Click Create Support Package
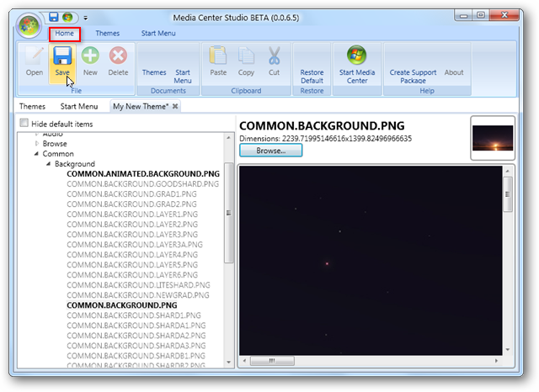 (x=413, y=77)
